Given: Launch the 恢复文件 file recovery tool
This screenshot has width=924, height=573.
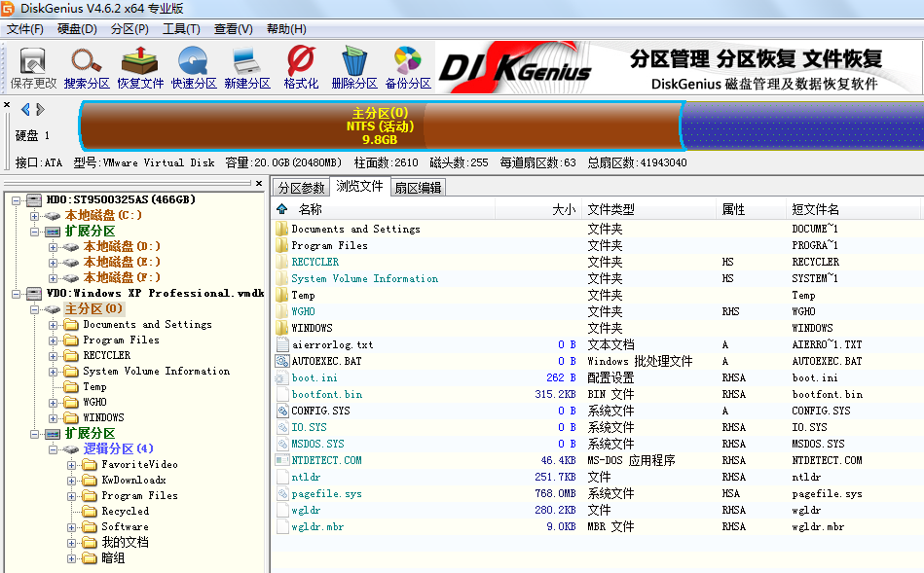Looking at the screenshot, I should [x=140, y=68].
